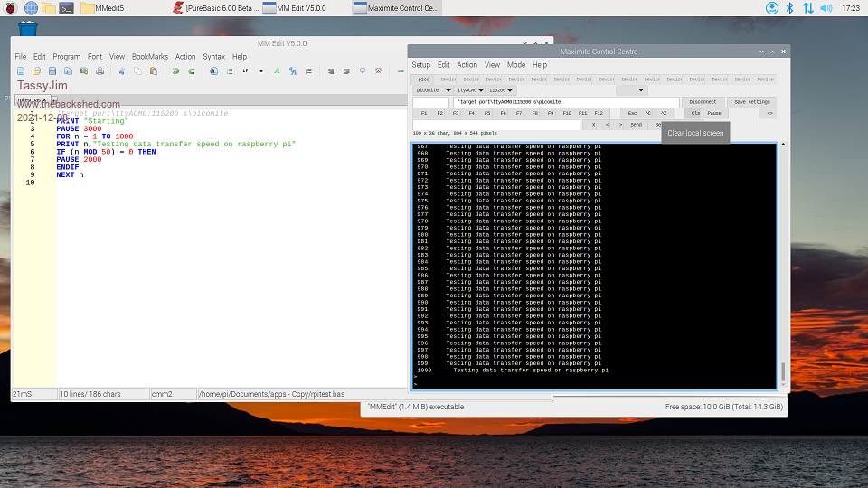Click the Bluetooth icon in system tray
This screenshot has height=488, width=868.
click(x=788, y=8)
